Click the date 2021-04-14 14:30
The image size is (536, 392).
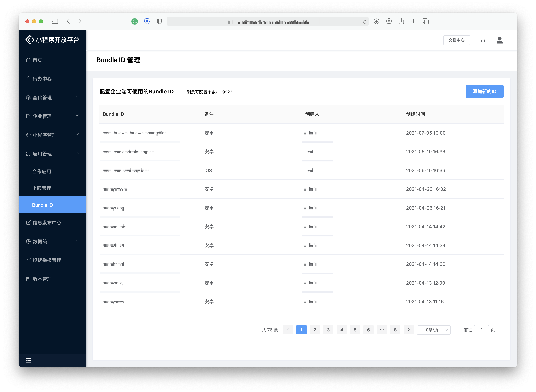pyautogui.click(x=426, y=264)
